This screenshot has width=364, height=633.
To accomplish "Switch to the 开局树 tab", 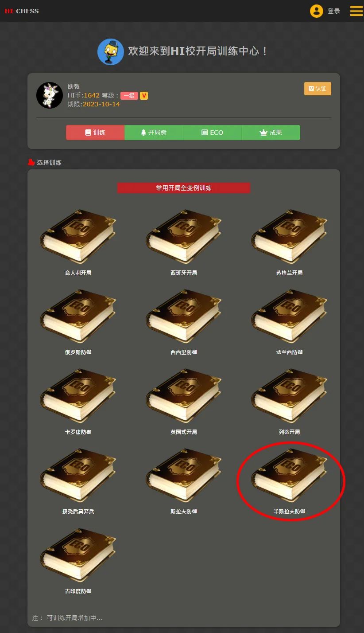I will [x=154, y=133].
